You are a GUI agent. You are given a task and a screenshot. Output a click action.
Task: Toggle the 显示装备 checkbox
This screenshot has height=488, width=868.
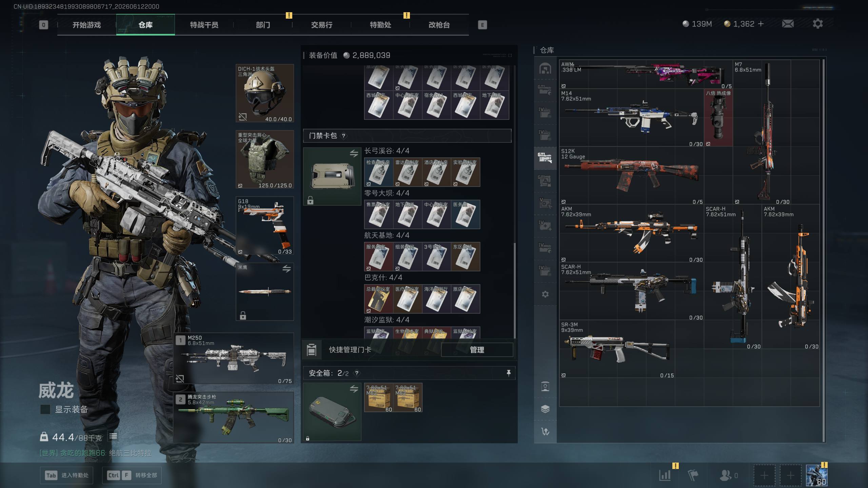(x=45, y=409)
